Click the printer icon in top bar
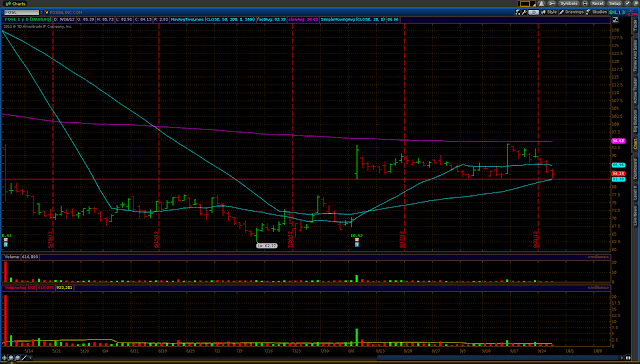The image size is (640, 364). tap(585, 3)
